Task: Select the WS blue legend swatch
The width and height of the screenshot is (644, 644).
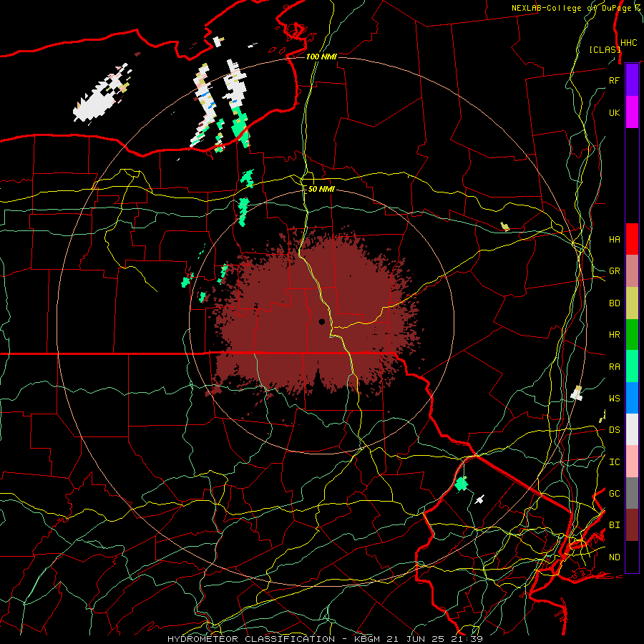Action: tap(632, 398)
